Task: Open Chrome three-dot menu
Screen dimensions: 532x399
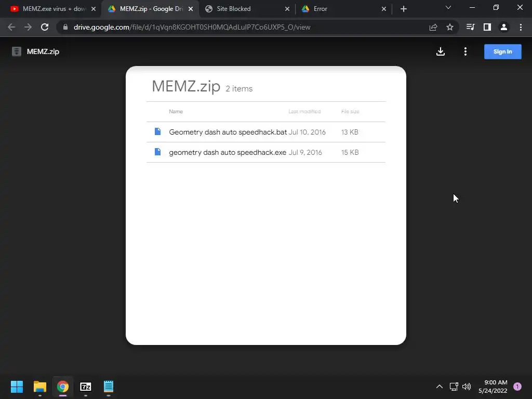Action: (521, 27)
